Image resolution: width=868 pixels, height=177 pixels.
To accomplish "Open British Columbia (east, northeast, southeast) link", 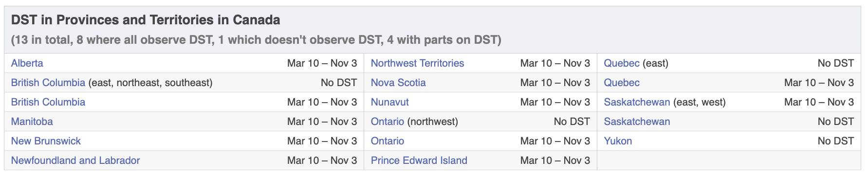I will pos(48,83).
